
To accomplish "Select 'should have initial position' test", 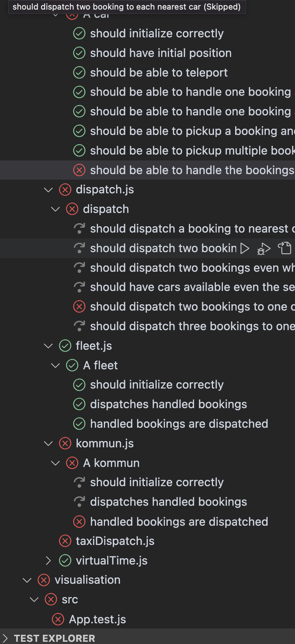I will click(161, 53).
